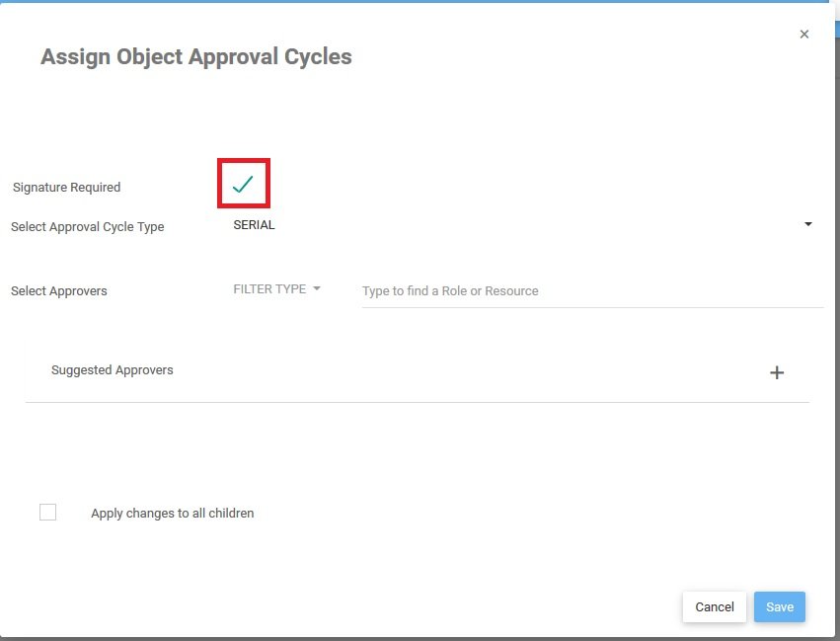Toggle the Signature Required checkmark
The height and width of the screenshot is (641, 840).
[243, 184]
